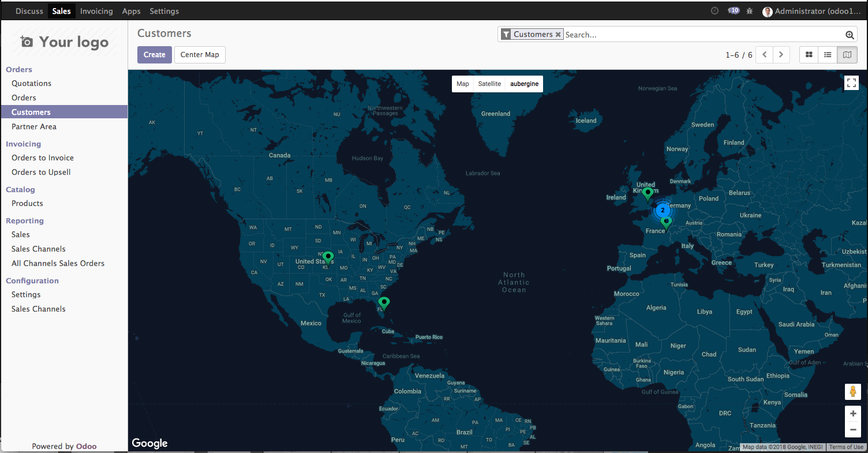Image resolution: width=868 pixels, height=453 pixels.
Task: Go to next page of records
Action: (781, 55)
